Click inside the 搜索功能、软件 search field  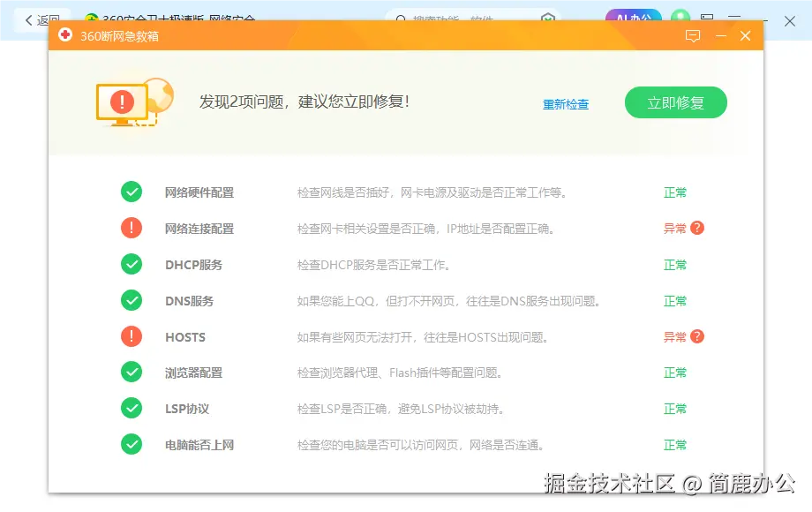click(459, 16)
